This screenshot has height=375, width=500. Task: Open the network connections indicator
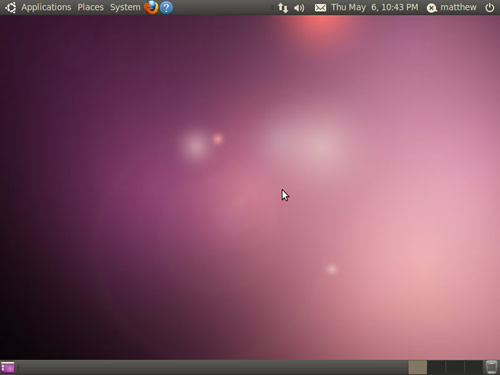tap(283, 8)
